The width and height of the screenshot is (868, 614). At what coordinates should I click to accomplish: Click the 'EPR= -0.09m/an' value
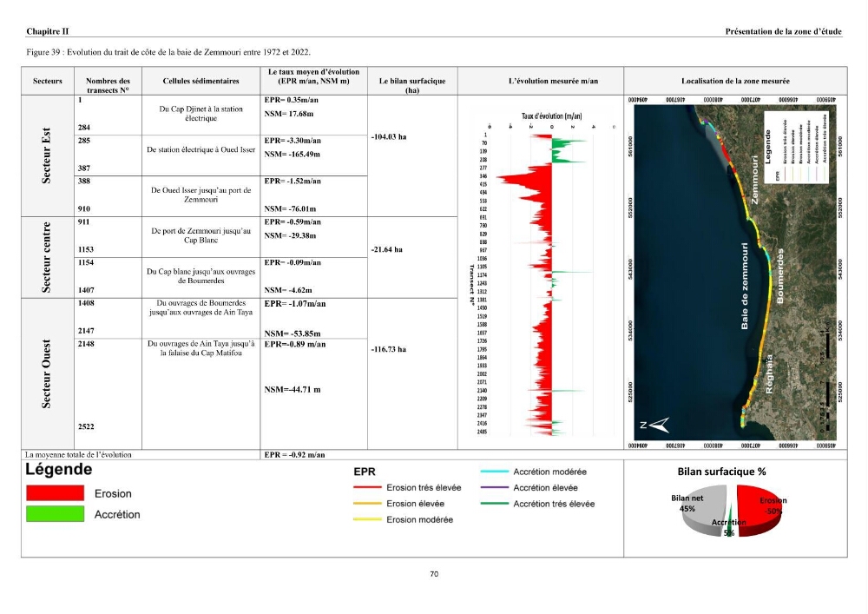pyautogui.click(x=293, y=262)
